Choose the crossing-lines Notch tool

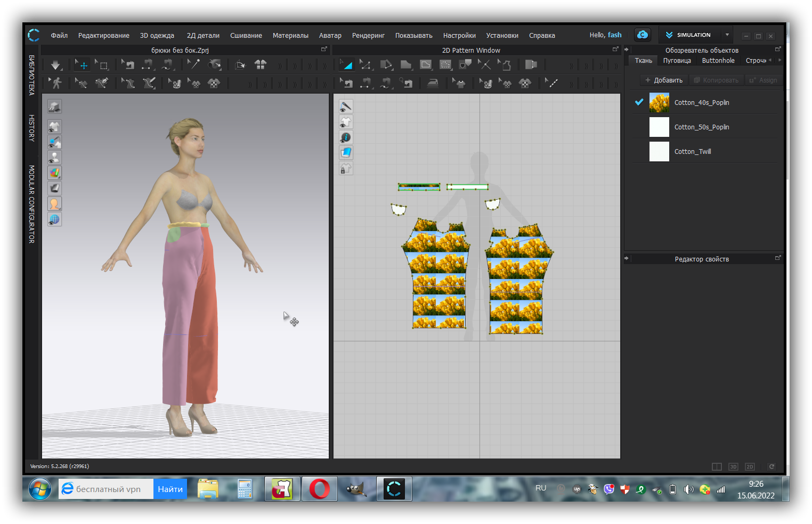(484, 65)
